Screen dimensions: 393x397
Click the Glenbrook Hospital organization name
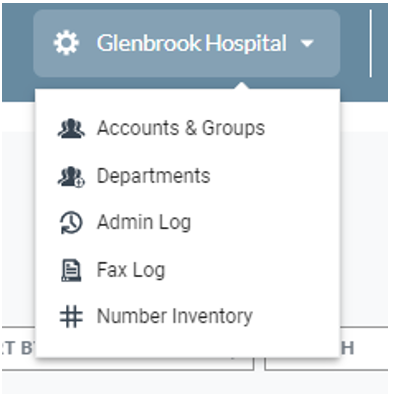pos(192,43)
